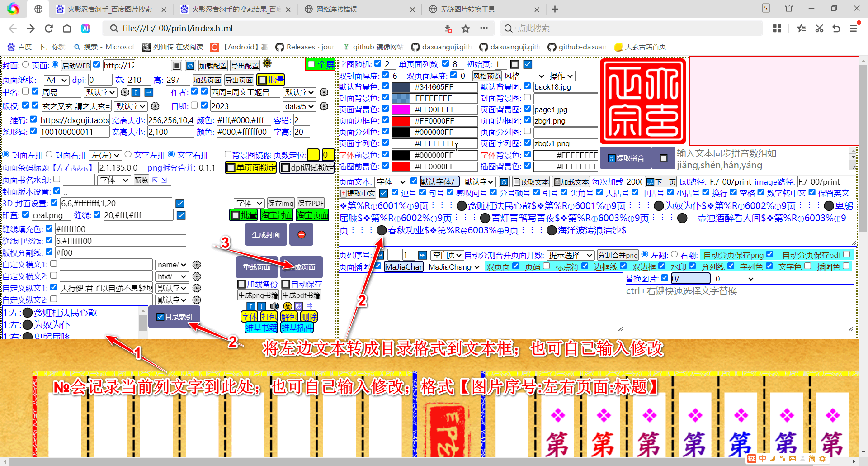This screenshot has width=868, height=466.
Task: Click the blue up-arrow icon above 字体
Action: pyautogui.click(x=251, y=306)
